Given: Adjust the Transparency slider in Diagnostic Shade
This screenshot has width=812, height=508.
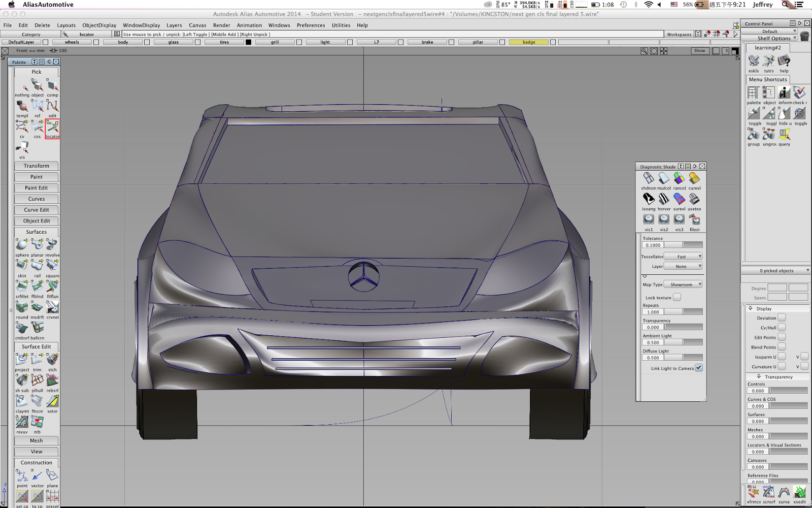Looking at the screenshot, I should tap(683, 327).
